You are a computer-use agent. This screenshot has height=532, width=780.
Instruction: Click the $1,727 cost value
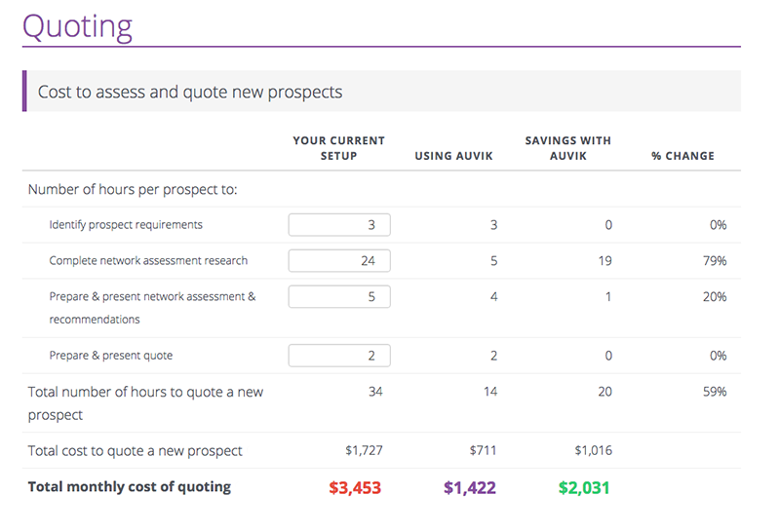click(364, 450)
